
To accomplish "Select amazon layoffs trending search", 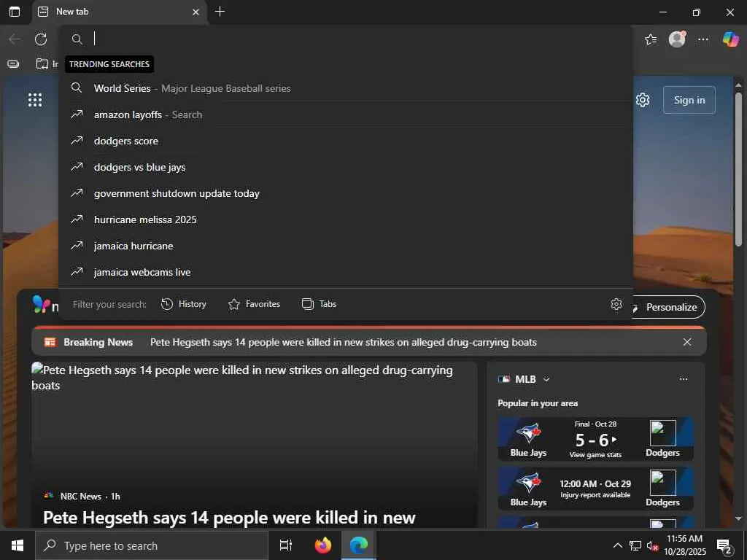I will pos(346,114).
